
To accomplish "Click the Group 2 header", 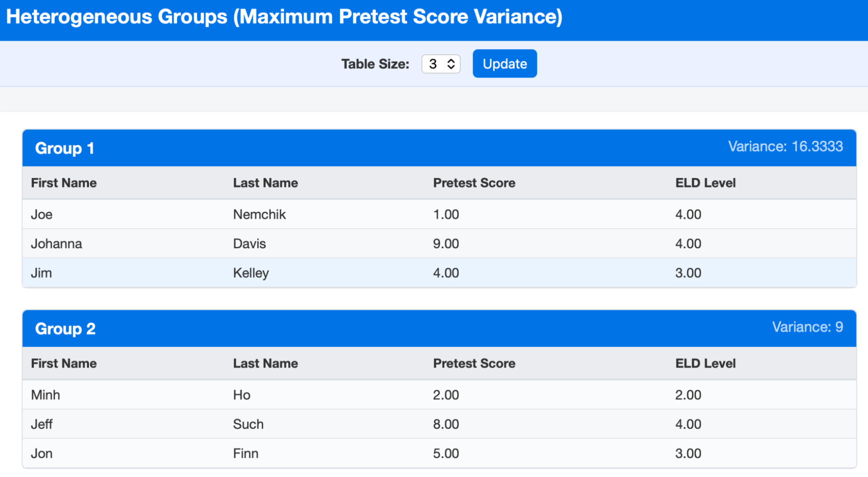I will coord(65,329).
